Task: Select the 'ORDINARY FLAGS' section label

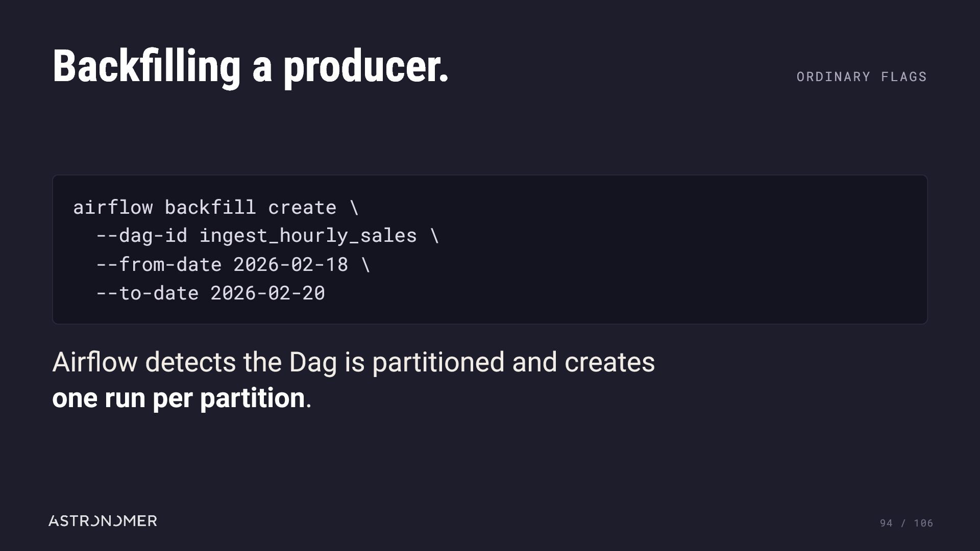Action: pyautogui.click(x=862, y=77)
